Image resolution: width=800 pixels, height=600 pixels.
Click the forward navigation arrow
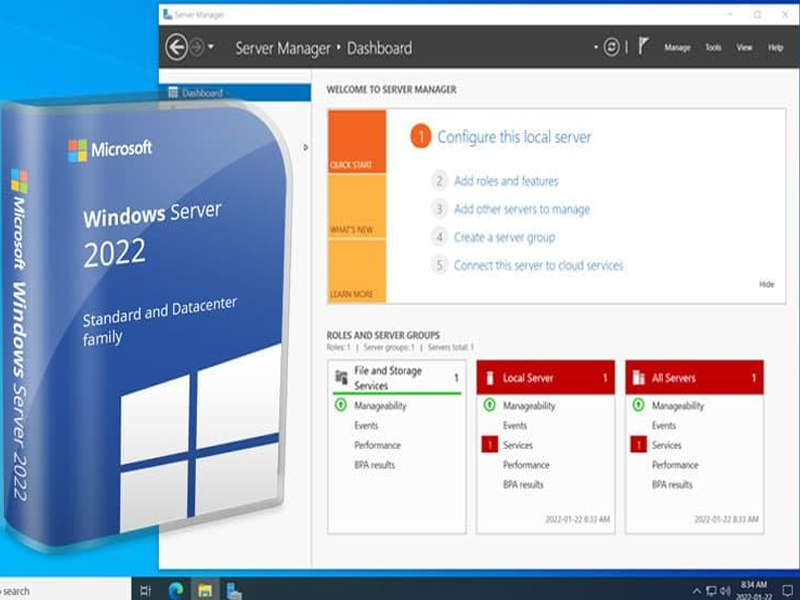tap(196, 47)
